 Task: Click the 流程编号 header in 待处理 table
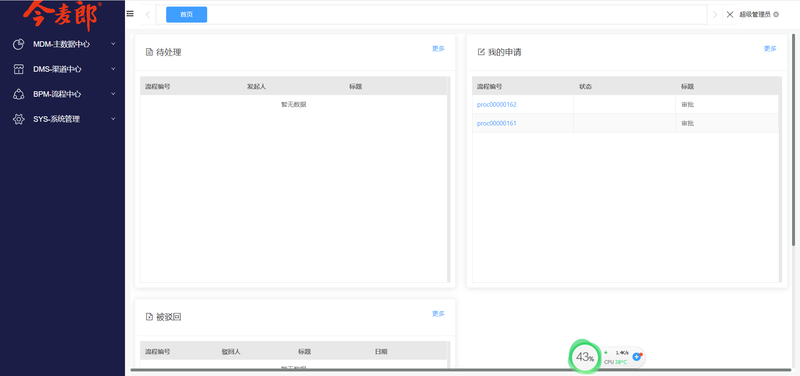pos(158,87)
